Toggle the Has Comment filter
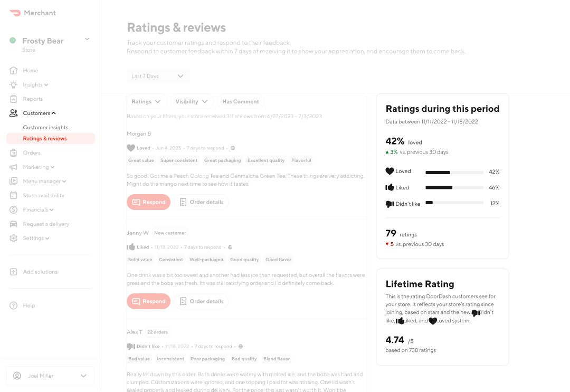The image size is (570, 392). click(240, 101)
